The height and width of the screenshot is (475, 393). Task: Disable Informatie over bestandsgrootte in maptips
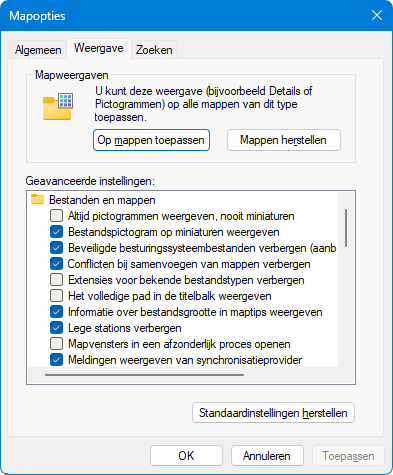pos(57,312)
